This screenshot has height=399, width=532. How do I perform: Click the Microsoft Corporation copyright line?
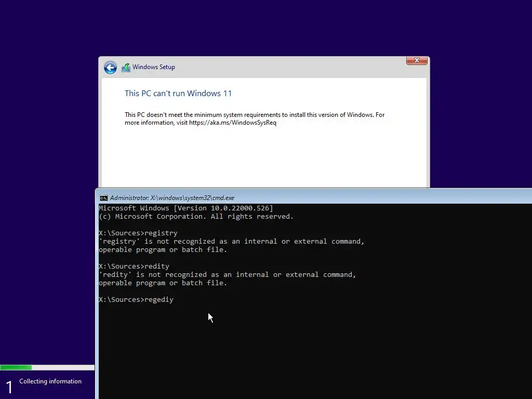tap(196, 217)
